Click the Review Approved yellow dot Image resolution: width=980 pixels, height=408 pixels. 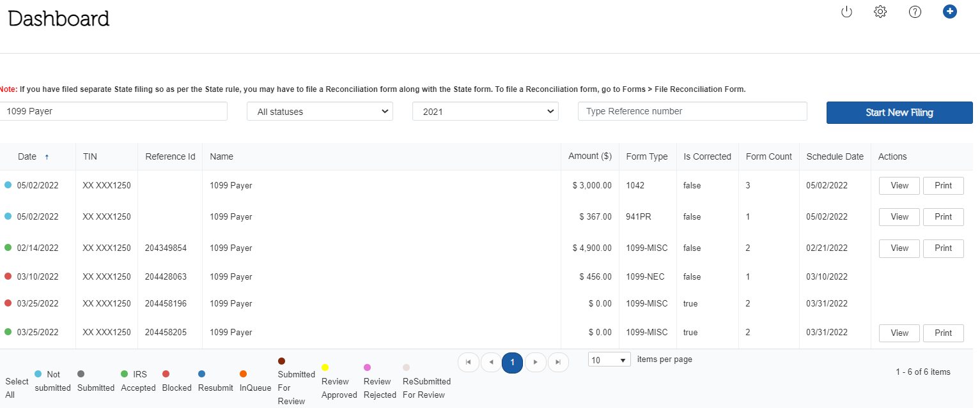coord(325,368)
